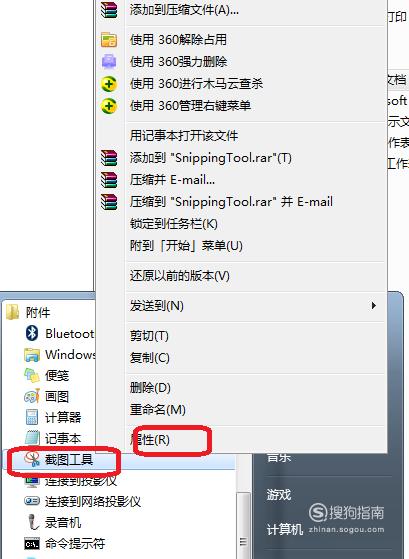
Task: Click the 录音机 microphone icon
Action: coord(32,522)
